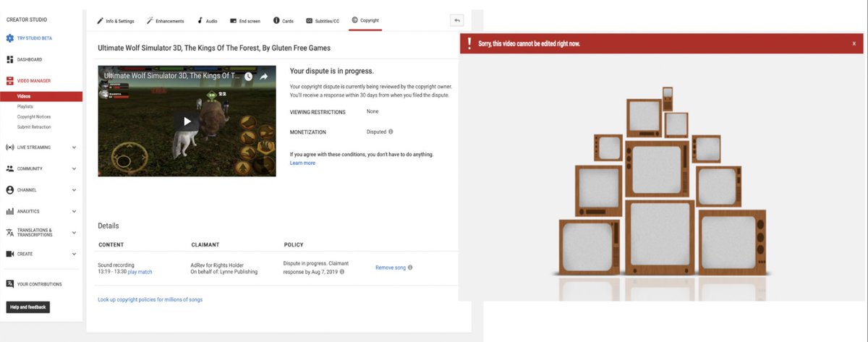Screen dimensions: 868x342
Task: Click the Dashboard grid icon
Action: pos(10,59)
